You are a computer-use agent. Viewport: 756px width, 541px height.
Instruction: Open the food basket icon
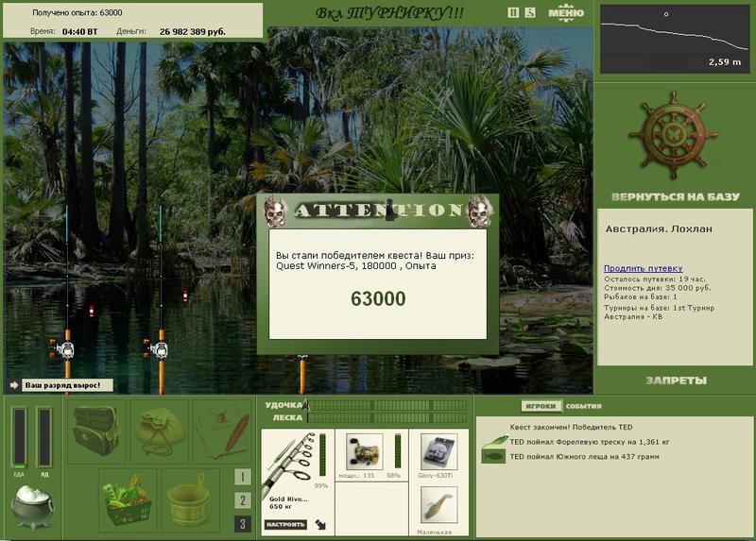(128, 500)
